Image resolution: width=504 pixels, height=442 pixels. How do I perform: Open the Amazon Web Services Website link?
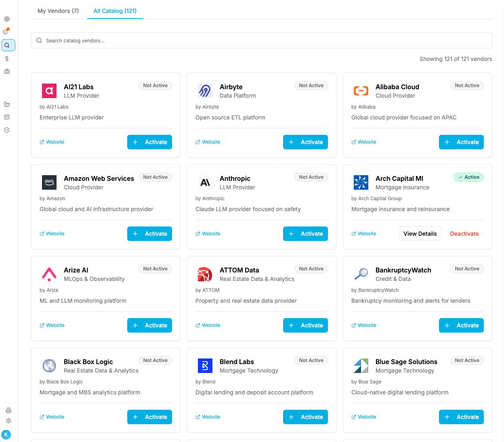pos(52,234)
